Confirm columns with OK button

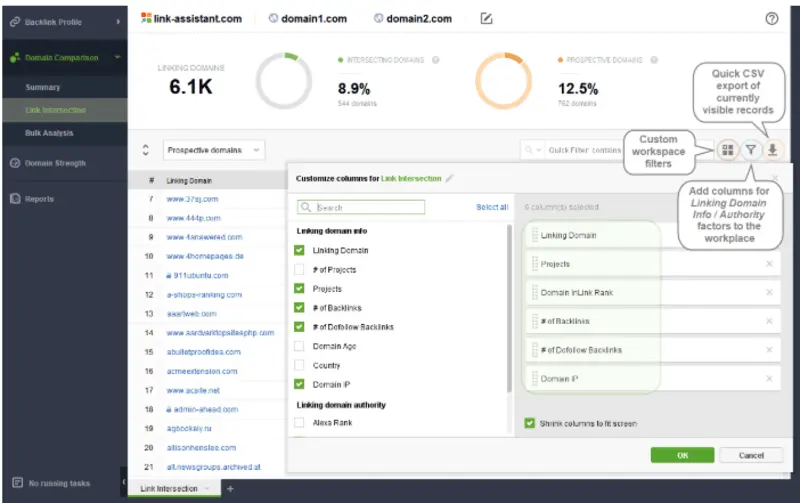682,455
